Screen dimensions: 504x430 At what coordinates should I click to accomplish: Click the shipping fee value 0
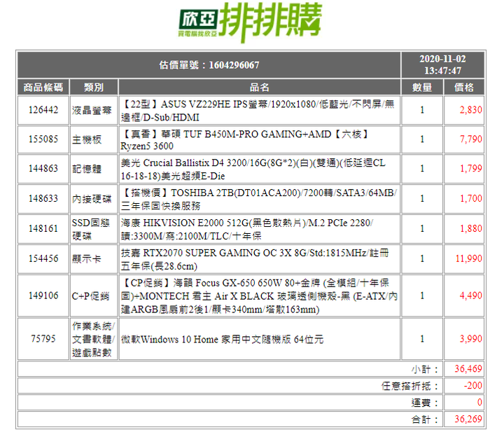click(479, 402)
